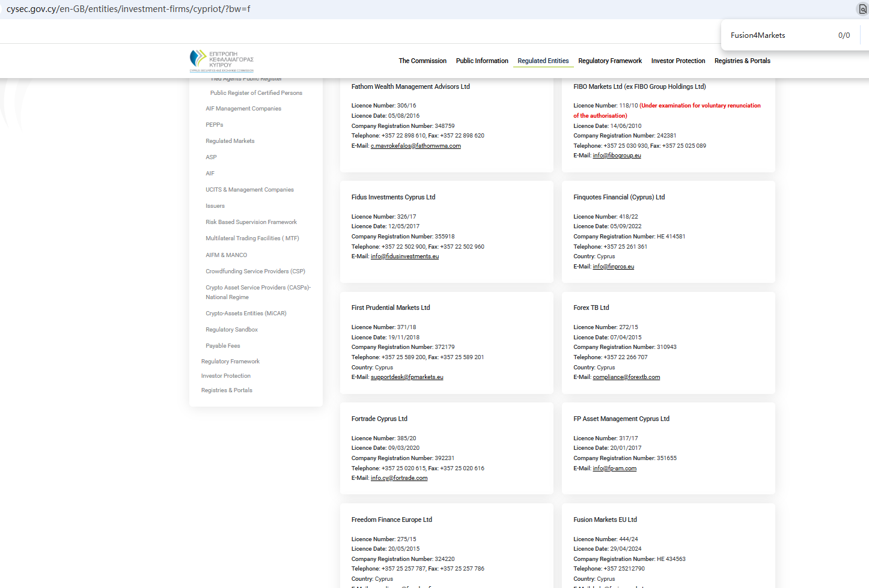The image size is (869, 588).
Task: Open the Registries & Portals top menu
Action: [742, 61]
